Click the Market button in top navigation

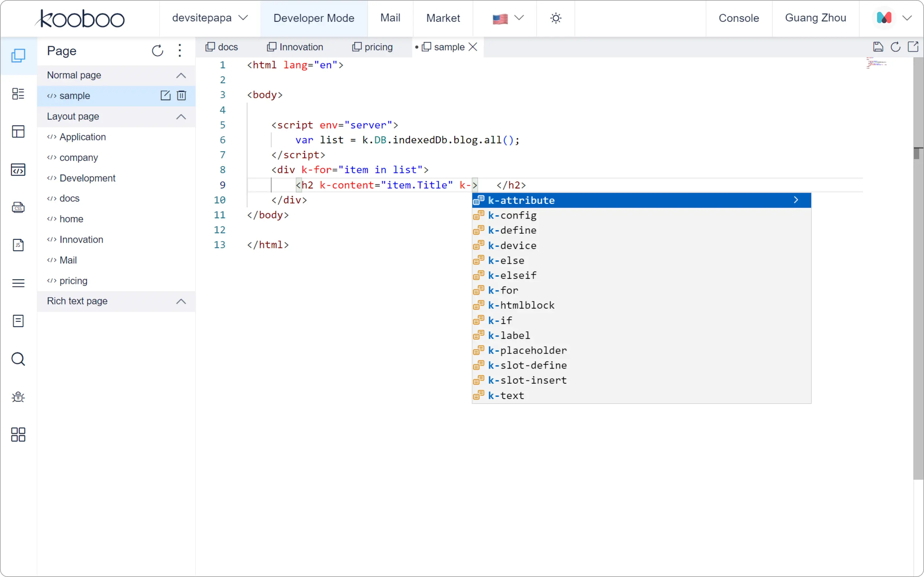(x=443, y=18)
